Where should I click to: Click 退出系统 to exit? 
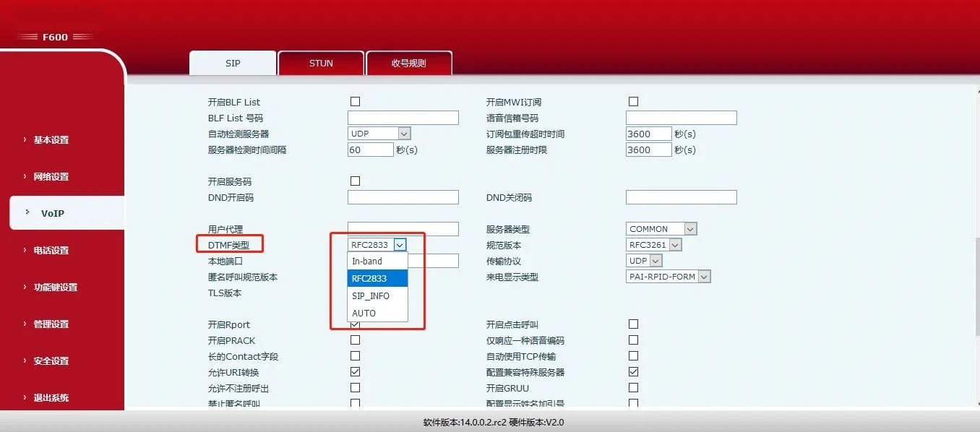coord(51,397)
